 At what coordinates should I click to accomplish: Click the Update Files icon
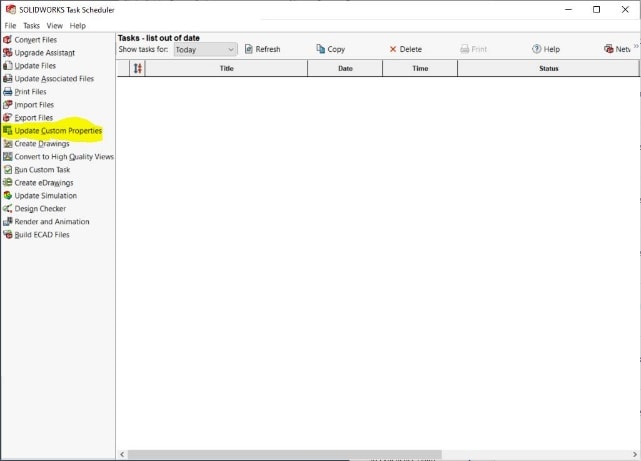tap(7, 65)
